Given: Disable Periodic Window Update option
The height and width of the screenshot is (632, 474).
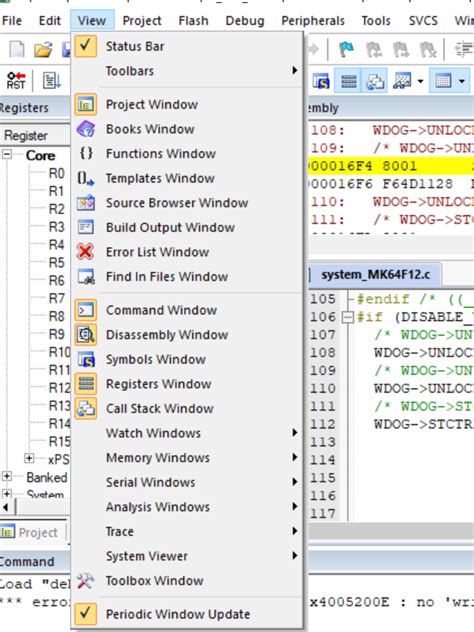Looking at the screenshot, I should (178, 614).
